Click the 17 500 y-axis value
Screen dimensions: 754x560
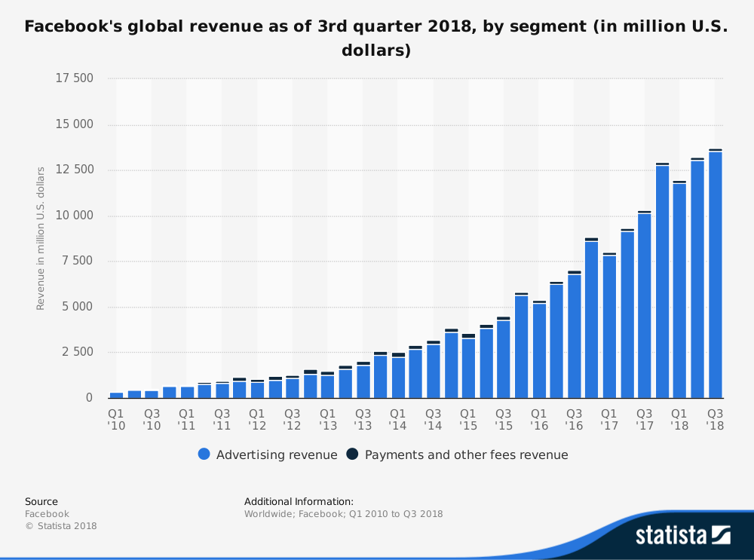point(74,78)
